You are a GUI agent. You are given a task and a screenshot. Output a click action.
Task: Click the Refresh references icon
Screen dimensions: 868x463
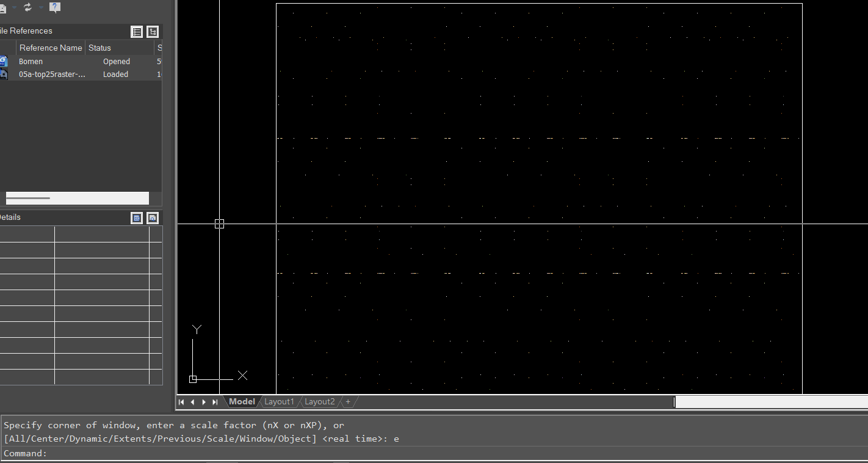point(27,7)
